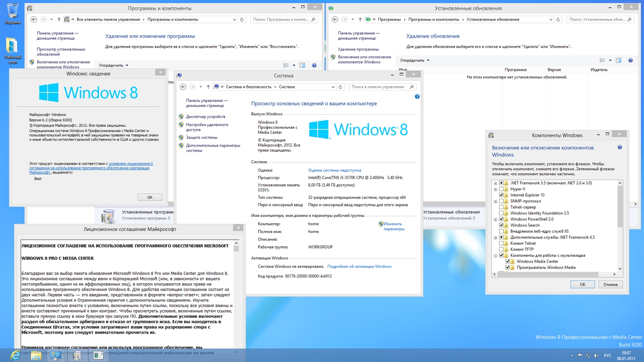
Task: Click back arrow in Программы и компоненты window
Action: point(34,19)
